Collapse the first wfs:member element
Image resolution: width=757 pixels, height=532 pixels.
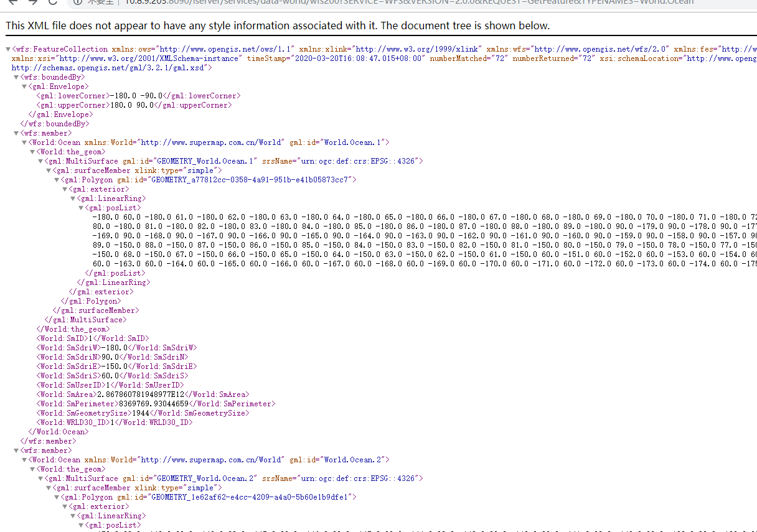pyautogui.click(x=16, y=133)
